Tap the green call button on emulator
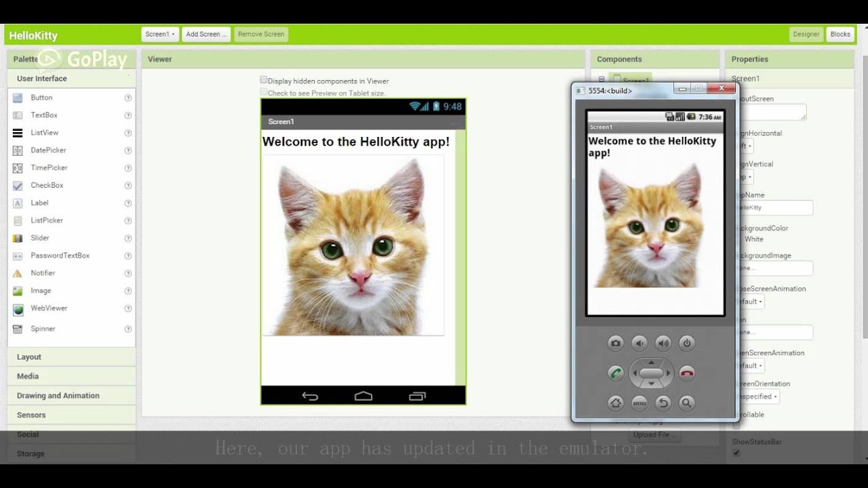The height and width of the screenshot is (488, 868). point(616,373)
